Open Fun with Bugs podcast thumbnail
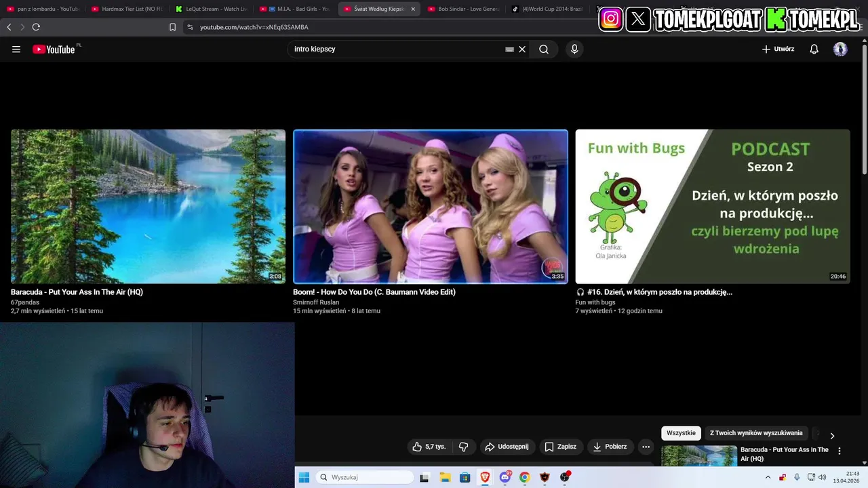This screenshot has width=868, height=488. (x=713, y=206)
